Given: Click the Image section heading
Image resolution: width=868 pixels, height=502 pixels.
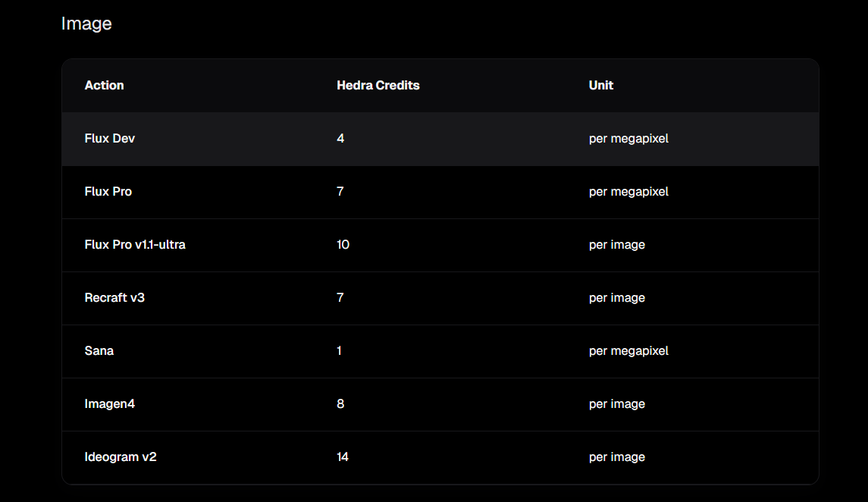Looking at the screenshot, I should click(86, 24).
